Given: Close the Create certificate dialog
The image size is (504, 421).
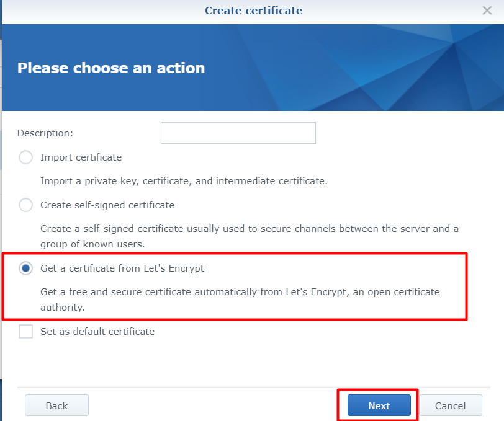Looking at the screenshot, I should (487, 11).
